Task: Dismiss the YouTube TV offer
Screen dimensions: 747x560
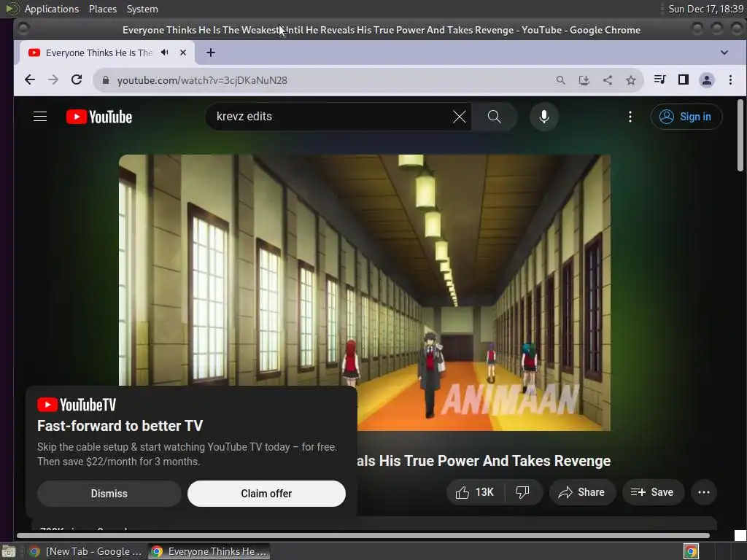Action: 109,494
